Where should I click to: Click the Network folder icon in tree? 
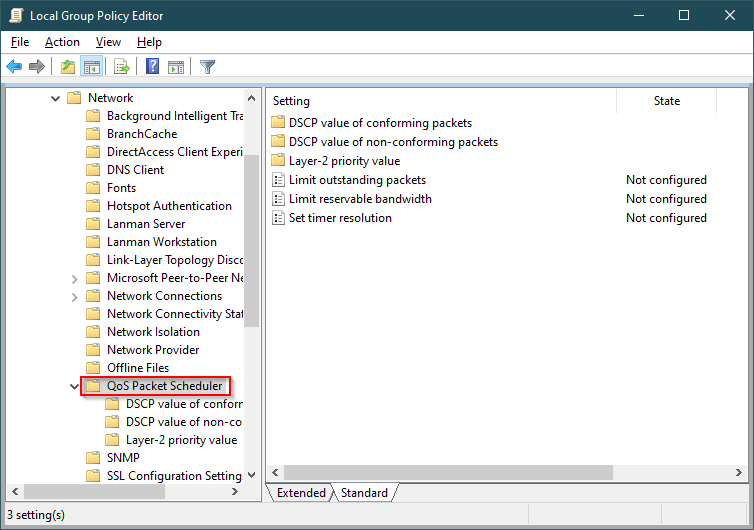click(x=74, y=98)
